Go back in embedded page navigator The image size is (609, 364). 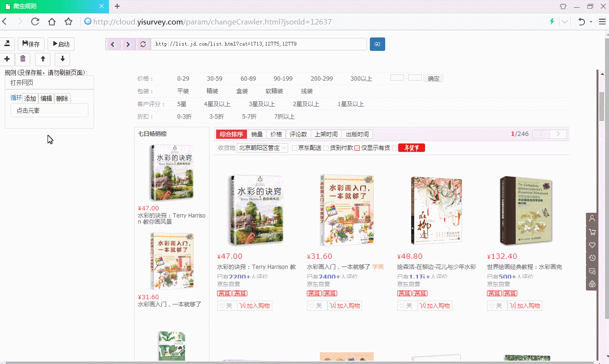113,44
